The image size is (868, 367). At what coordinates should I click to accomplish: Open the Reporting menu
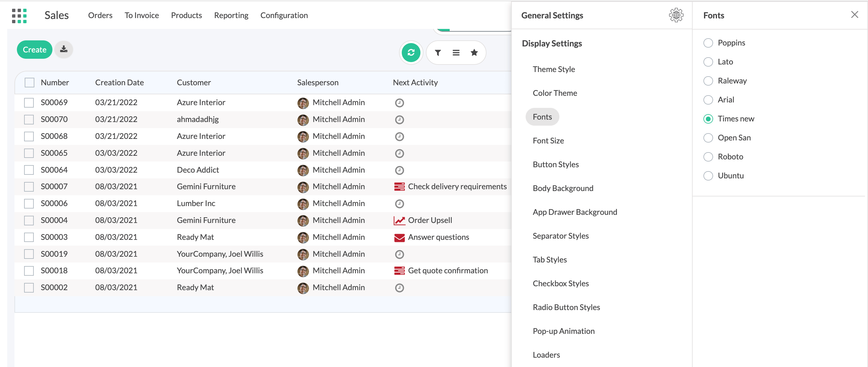(231, 15)
